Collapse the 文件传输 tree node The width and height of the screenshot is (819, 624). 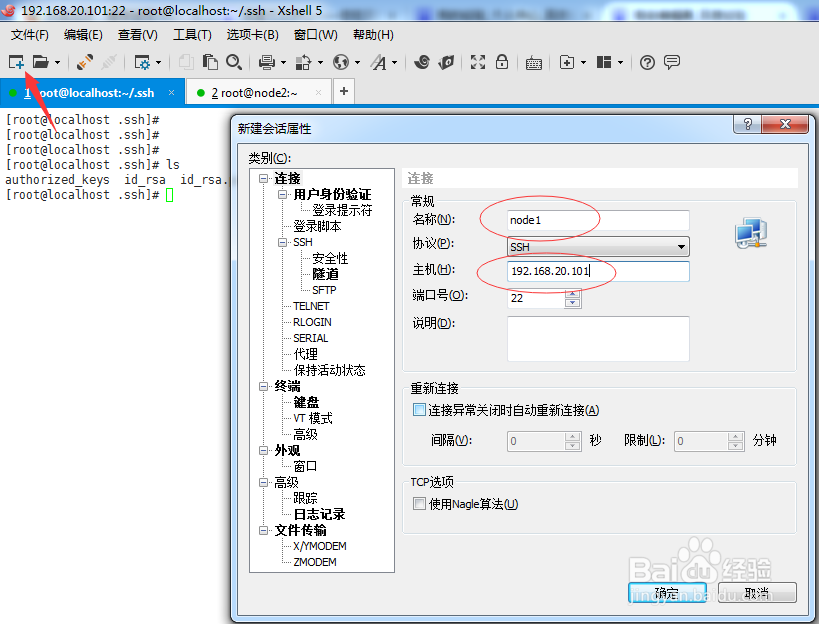click(x=264, y=531)
